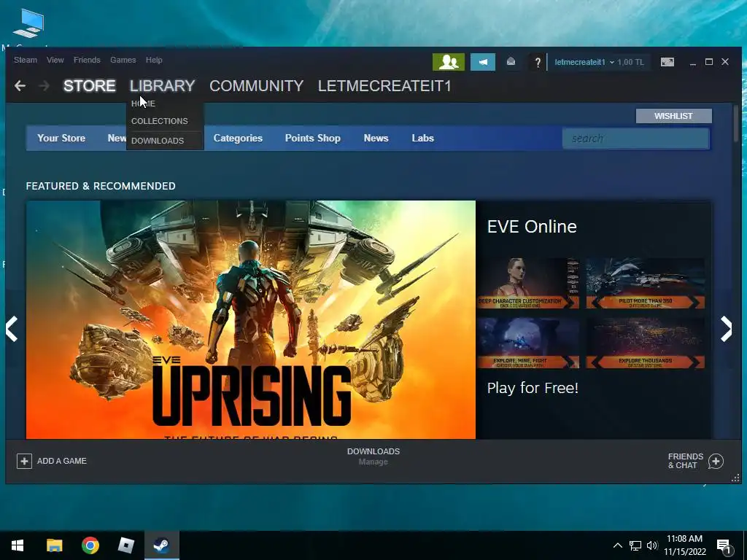View the Pilot More Than 350 screenshot

pyautogui.click(x=645, y=284)
